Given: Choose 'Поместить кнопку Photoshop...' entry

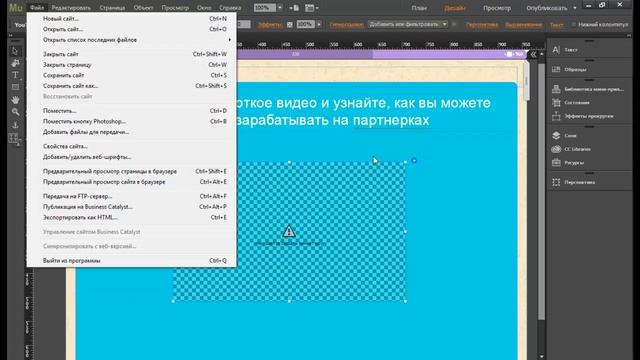Looking at the screenshot, I should pyautogui.click(x=131, y=121).
